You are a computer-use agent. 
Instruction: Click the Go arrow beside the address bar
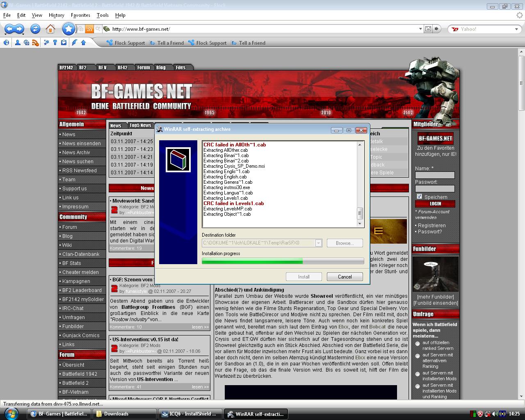click(x=437, y=29)
